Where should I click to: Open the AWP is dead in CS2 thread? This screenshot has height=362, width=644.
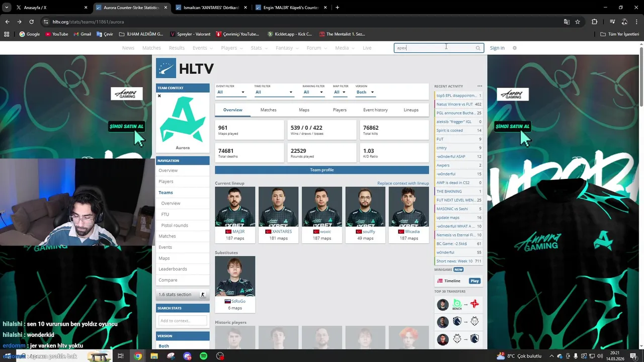453,183
